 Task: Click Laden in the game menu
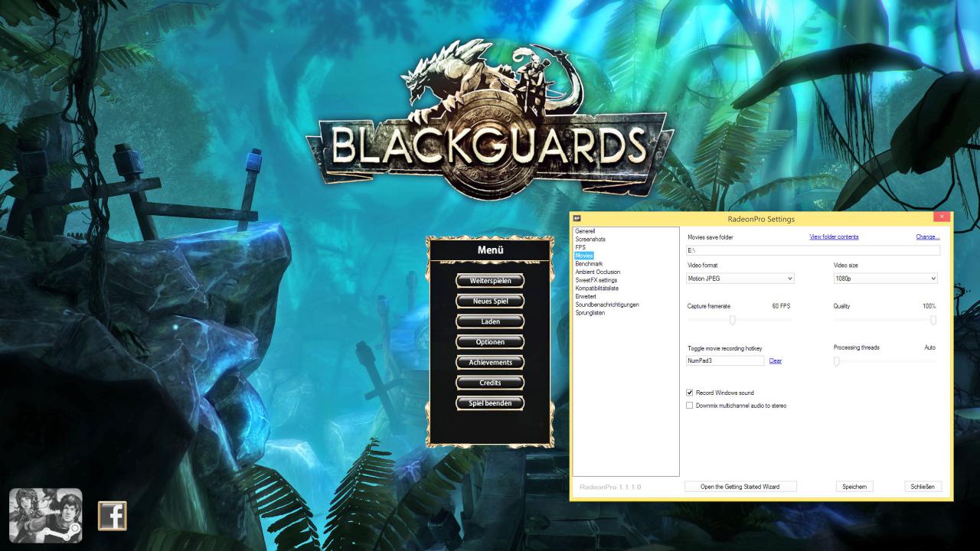(x=490, y=321)
